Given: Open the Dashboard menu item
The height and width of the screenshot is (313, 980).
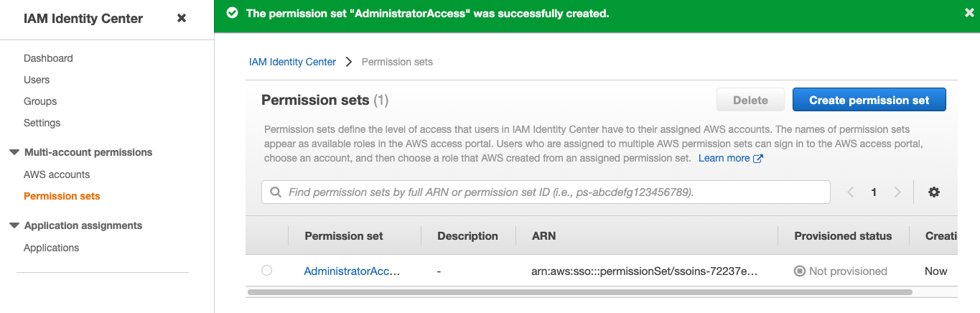Looking at the screenshot, I should (48, 58).
